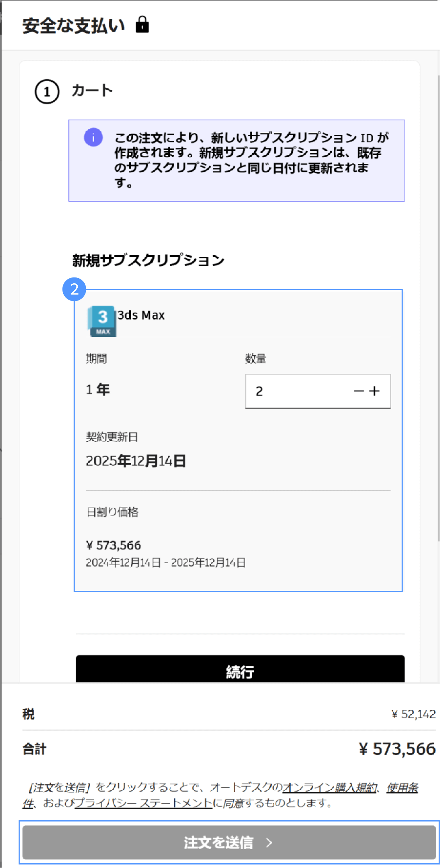Screen dimensions: 440x868
Task: Click the 税 amount ¥ 52,142
Action: (x=413, y=714)
